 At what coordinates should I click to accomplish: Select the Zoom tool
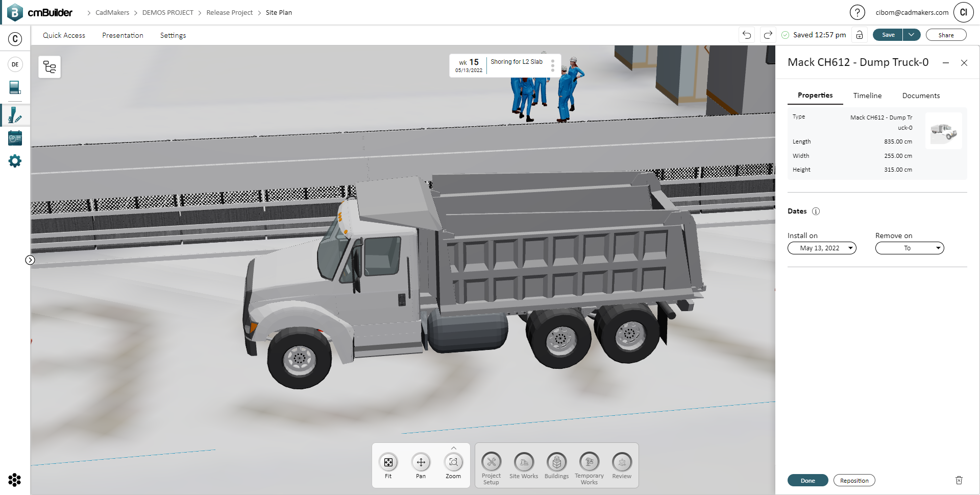(453, 465)
